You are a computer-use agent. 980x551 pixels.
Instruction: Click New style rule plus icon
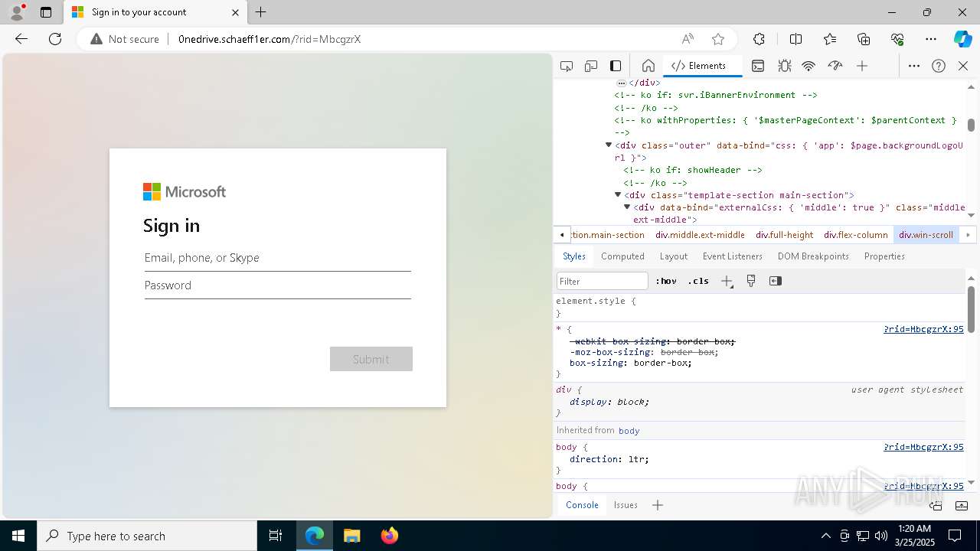[x=727, y=281]
